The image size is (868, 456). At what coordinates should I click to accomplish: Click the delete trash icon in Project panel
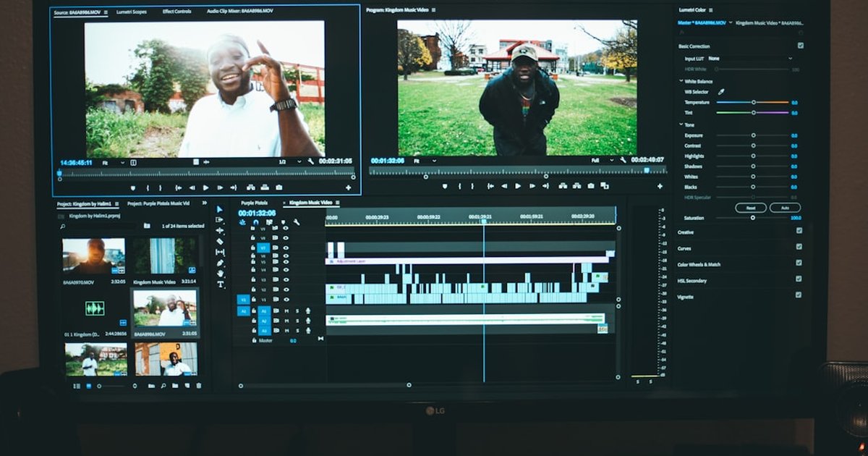(x=199, y=386)
